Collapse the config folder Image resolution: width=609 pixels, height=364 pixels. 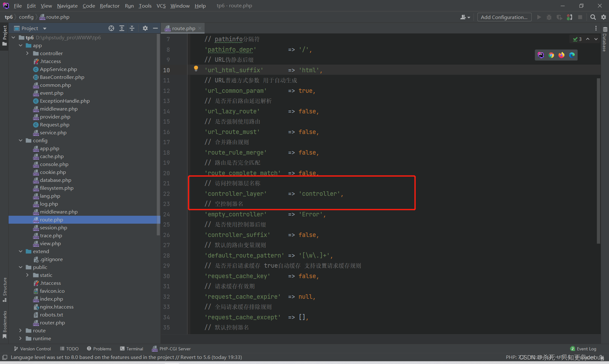pyautogui.click(x=21, y=140)
